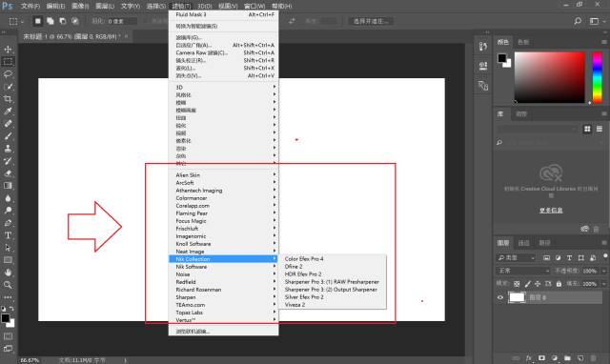Image resolution: width=610 pixels, height=364 pixels.
Task: Select the History Brush tool
Action: (8, 161)
